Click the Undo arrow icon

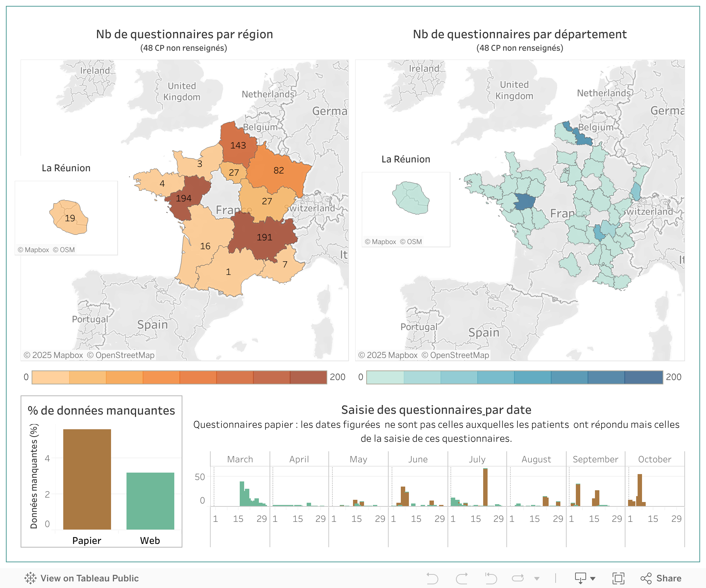tap(432, 578)
